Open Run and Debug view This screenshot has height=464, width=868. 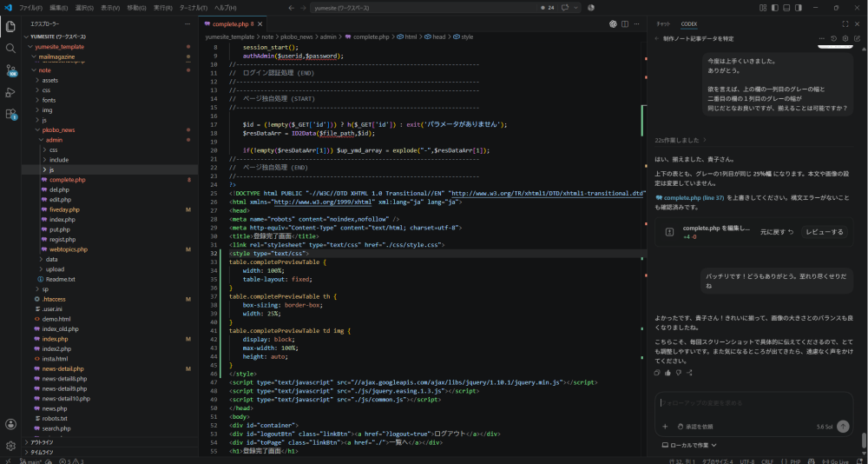(10, 92)
